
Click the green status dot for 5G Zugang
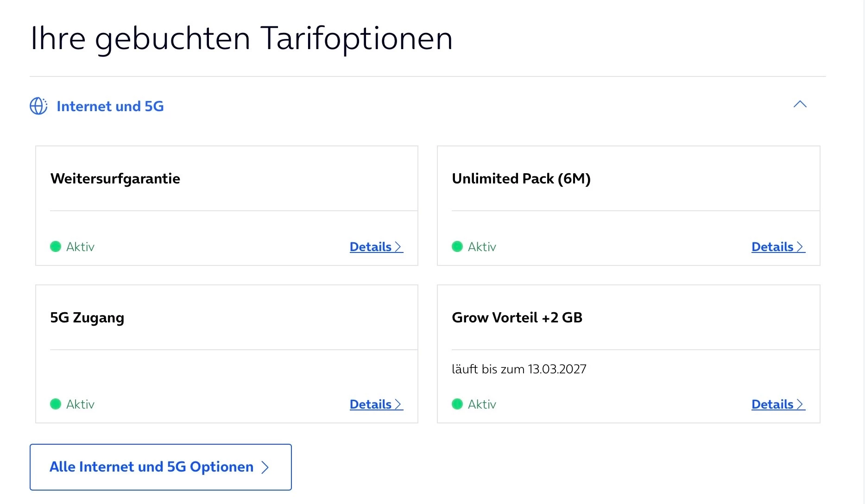pos(56,404)
